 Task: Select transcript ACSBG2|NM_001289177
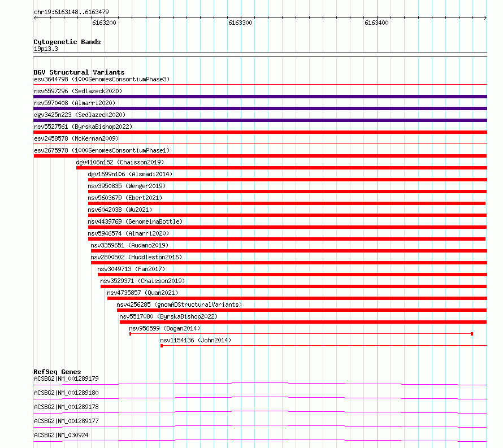(x=66, y=421)
